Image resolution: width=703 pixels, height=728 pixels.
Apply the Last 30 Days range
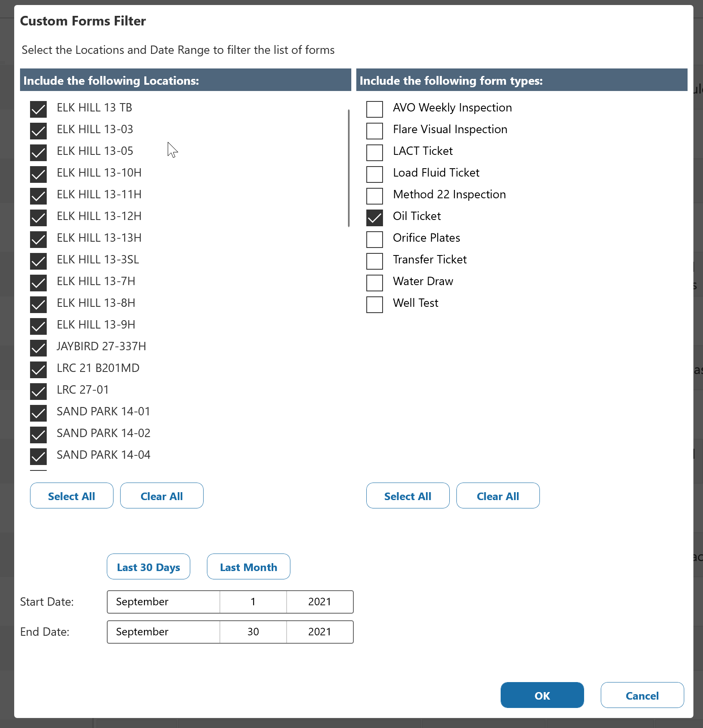(148, 567)
